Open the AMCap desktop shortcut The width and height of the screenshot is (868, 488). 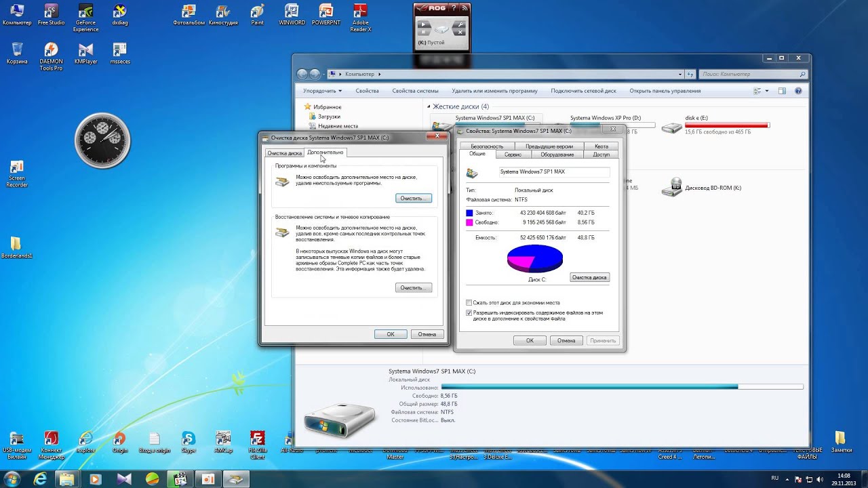[223, 442]
